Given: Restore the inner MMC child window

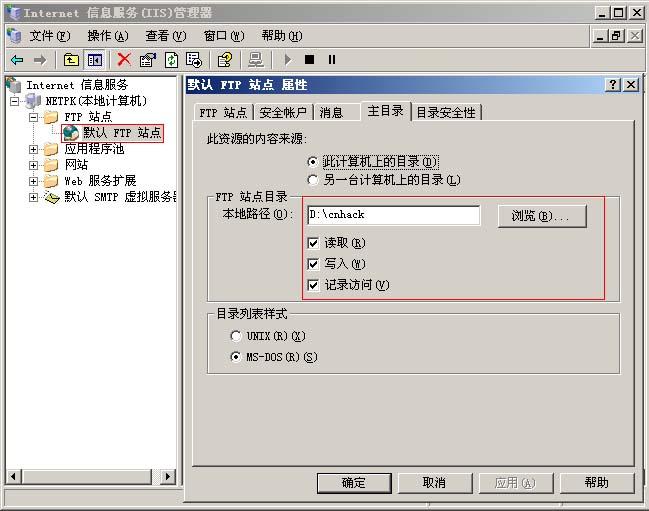Looking at the screenshot, I should [615, 36].
